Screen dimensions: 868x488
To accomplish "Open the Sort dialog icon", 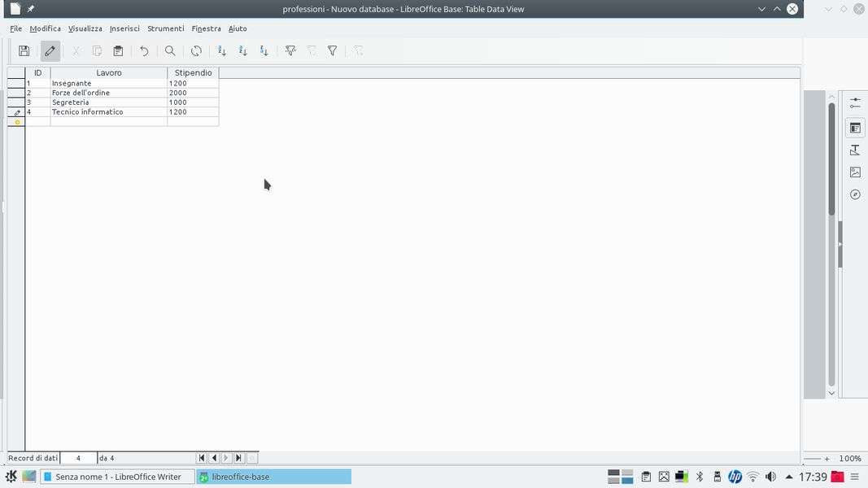I will (x=222, y=51).
